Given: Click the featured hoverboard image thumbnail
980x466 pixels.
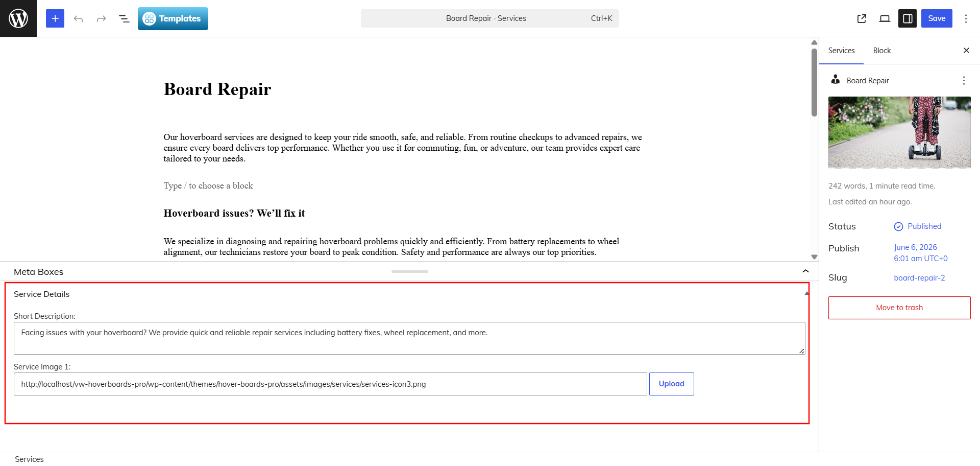Looking at the screenshot, I should coord(899,132).
